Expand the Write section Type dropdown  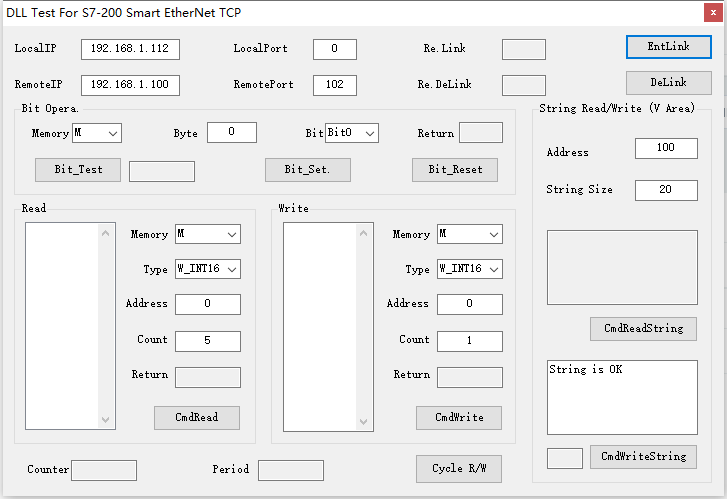pyautogui.click(x=469, y=269)
